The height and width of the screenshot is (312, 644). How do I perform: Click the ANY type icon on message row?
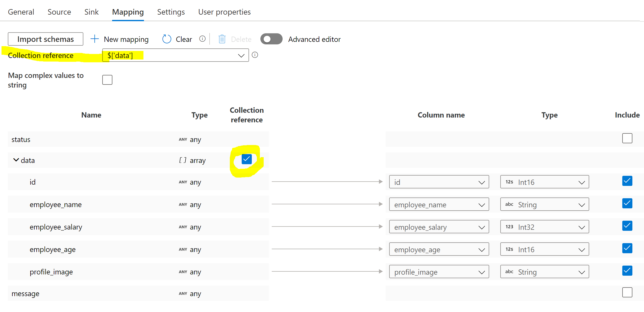click(x=183, y=294)
